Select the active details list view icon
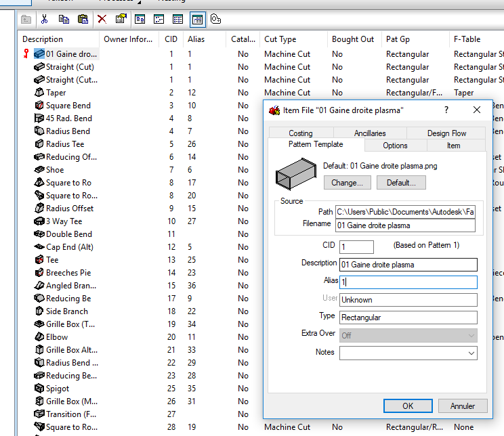 click(x=197, y=19)
